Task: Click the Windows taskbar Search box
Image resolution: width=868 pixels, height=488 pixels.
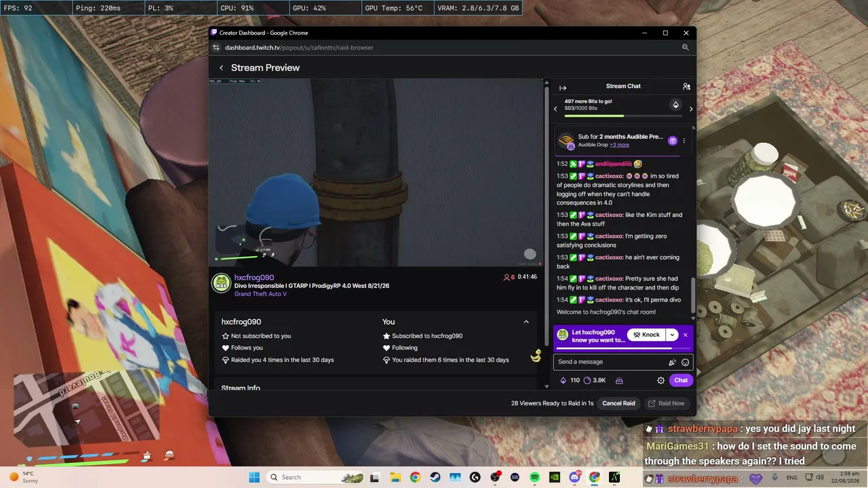Action: coord(316,477)
